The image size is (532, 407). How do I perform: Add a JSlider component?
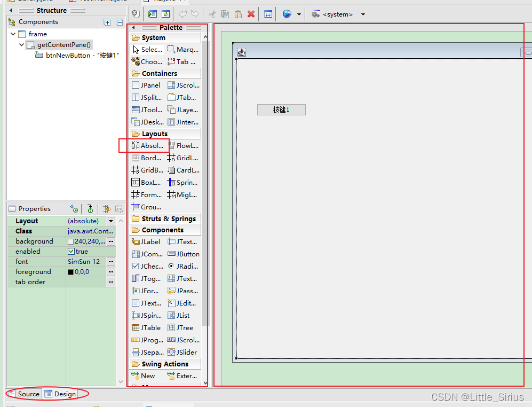(x=183, y=353)
